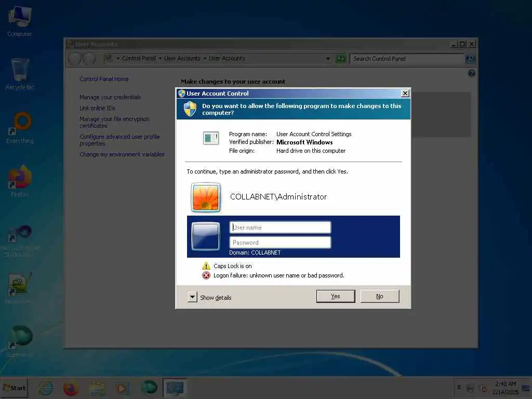Open Change my environment variables link
532x399 pixels.
pyautogui.click(x=122, y=154)
